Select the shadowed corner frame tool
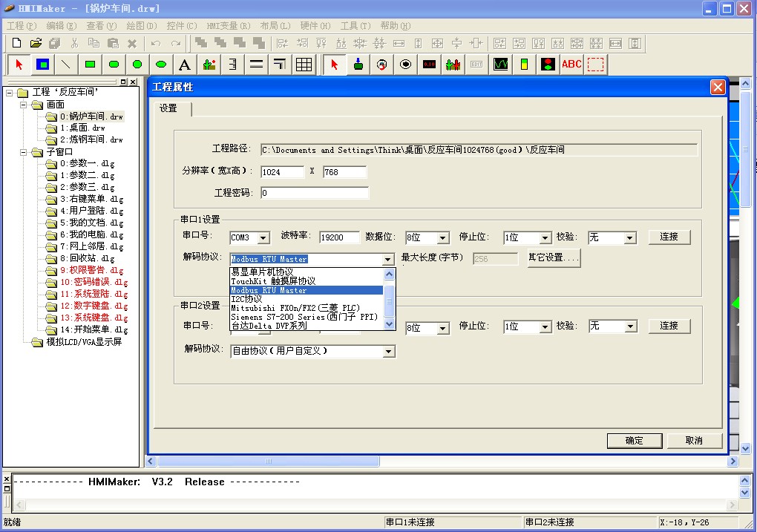The height and width of the screenshot is (532, 757). pos(280,65)
